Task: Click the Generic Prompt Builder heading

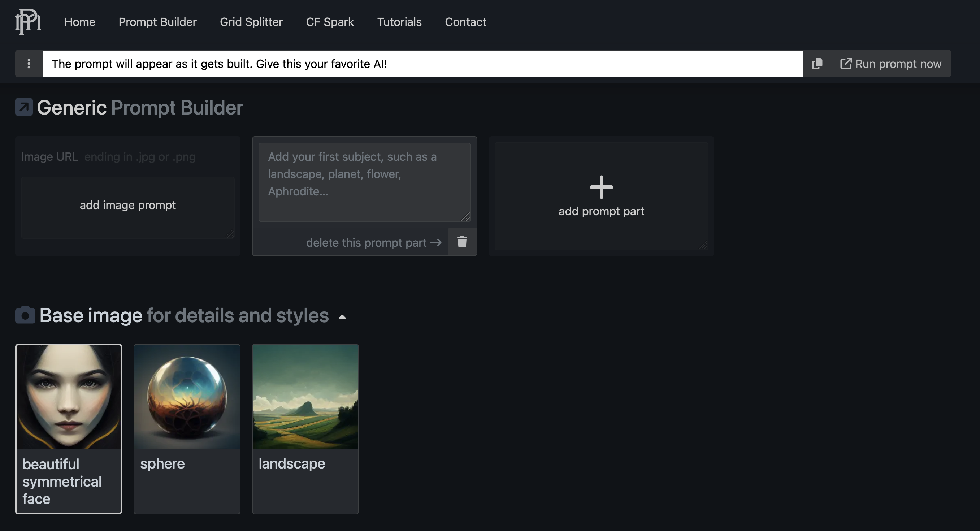Action: 140,107
